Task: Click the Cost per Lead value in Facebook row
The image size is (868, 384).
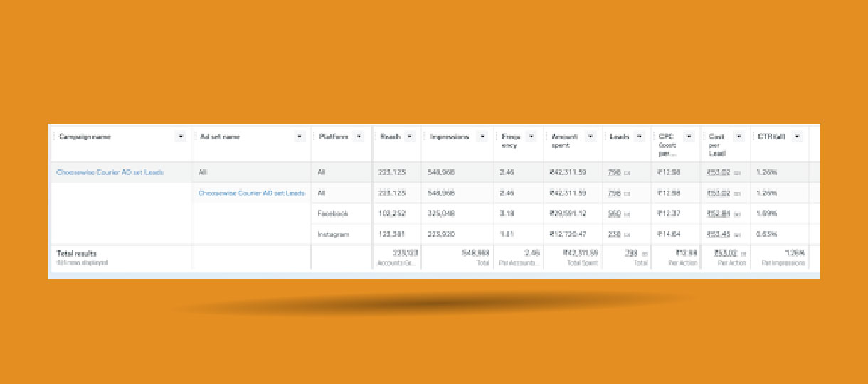Action: click(719, 213)
